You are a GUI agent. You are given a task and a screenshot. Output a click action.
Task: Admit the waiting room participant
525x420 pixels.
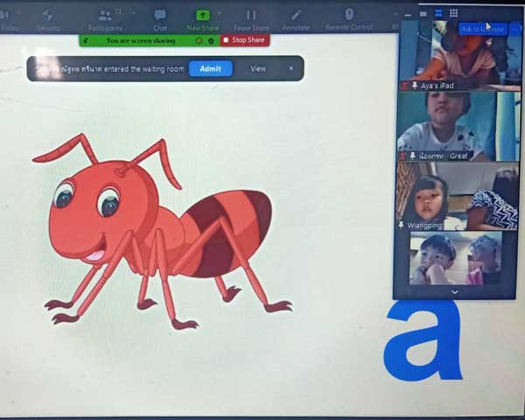pyautogui.click(x=211, y=68)
